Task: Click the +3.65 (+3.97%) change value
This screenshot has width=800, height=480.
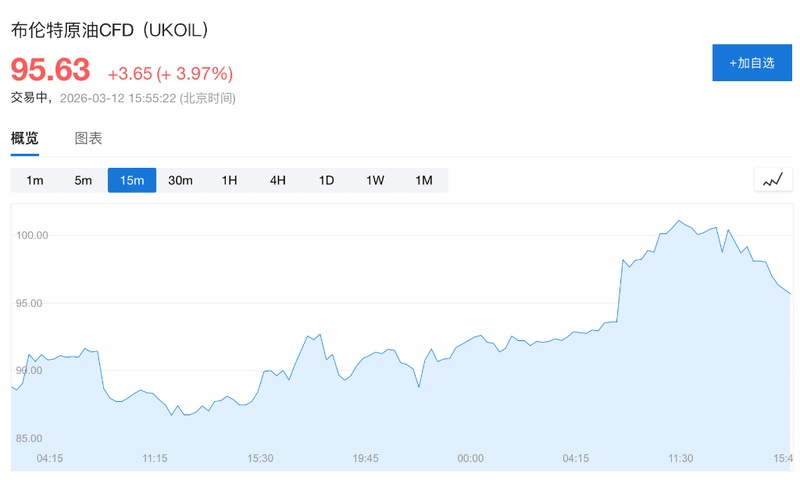Action: pos(170,73)
